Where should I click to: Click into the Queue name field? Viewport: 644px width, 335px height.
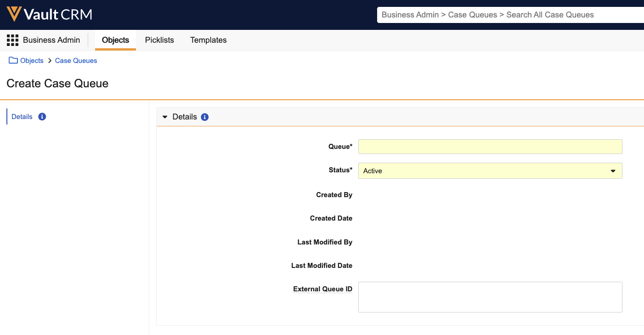click(x=490, y=147)
